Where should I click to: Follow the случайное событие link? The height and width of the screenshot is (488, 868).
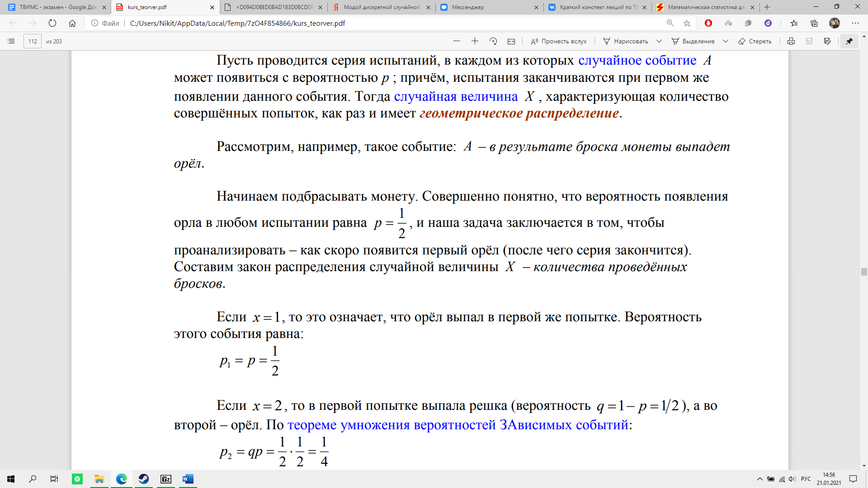click(637, 60)
